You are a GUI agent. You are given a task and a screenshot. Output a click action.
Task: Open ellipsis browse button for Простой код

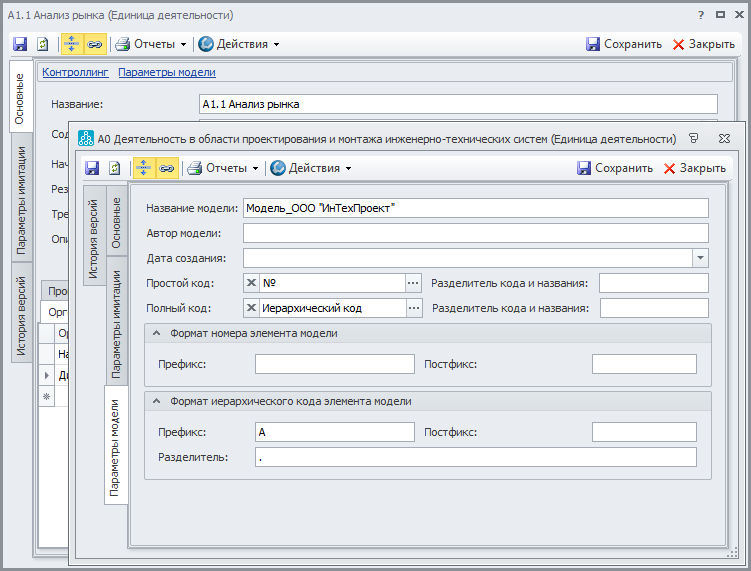413,283
